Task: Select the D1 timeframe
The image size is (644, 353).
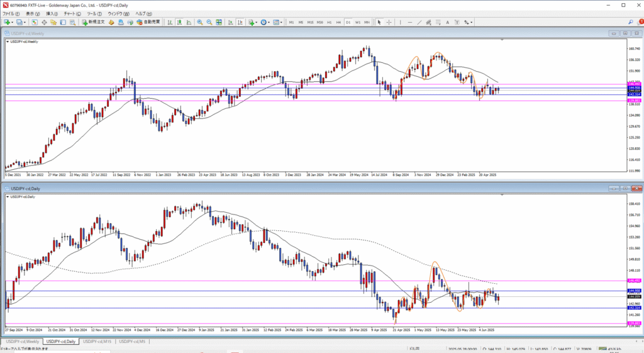Action: (x=348, y=22)
